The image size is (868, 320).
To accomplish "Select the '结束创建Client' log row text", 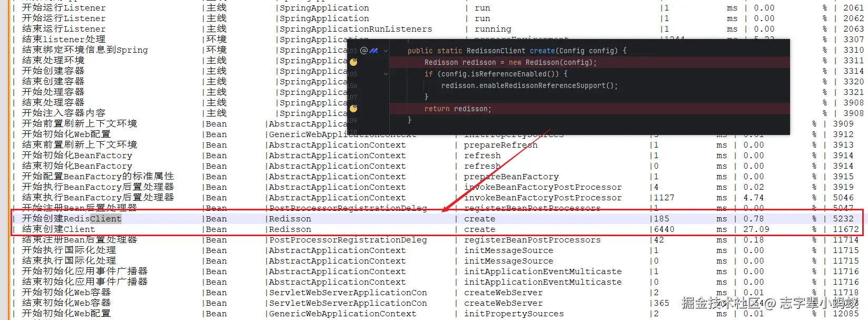I will click(58, 229).
